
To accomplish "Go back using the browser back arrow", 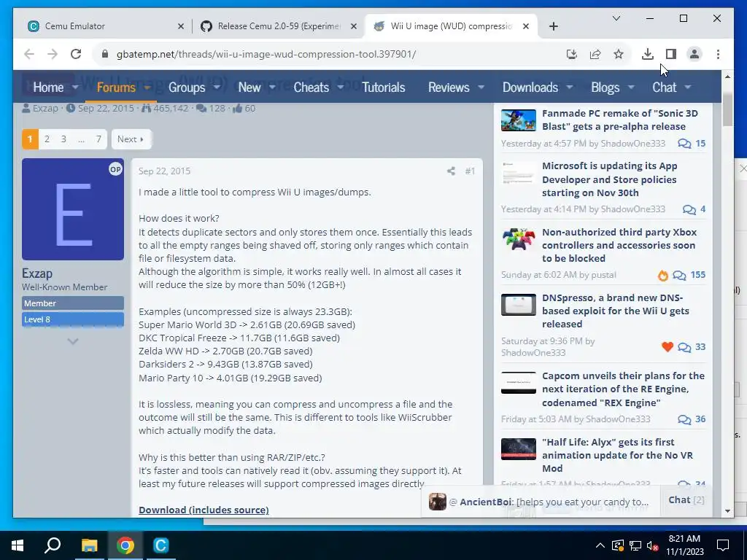I will click(29, 54).
